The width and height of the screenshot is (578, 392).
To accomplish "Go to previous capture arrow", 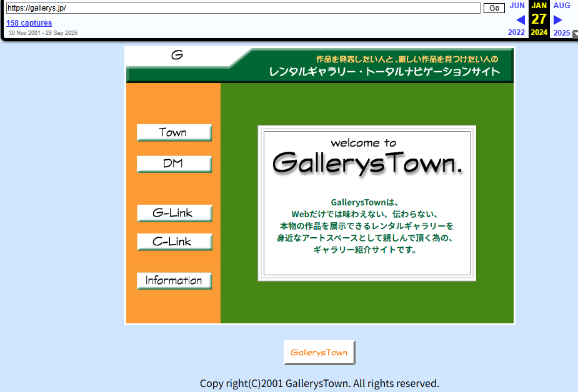I will point(521,19).
